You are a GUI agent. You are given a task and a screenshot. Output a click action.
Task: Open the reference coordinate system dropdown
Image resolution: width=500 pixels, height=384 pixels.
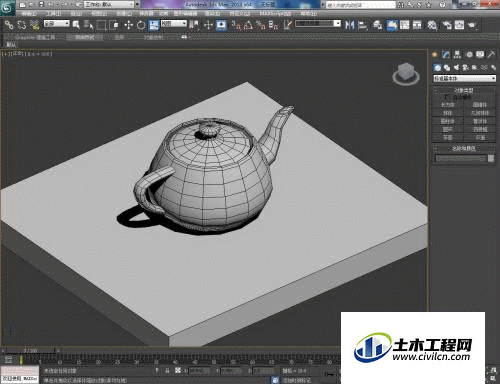point(174,23)
